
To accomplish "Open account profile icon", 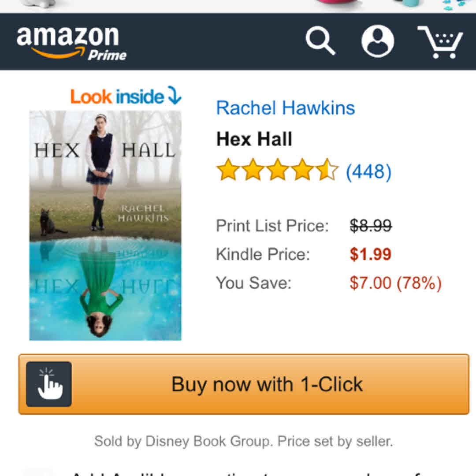I will click(378, 41).
